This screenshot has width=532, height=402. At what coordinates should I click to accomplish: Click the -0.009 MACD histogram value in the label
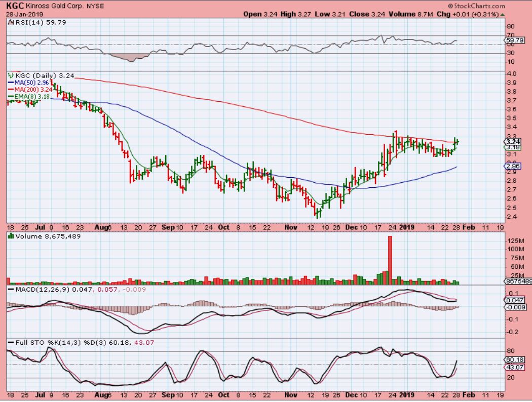click(133, 290)
